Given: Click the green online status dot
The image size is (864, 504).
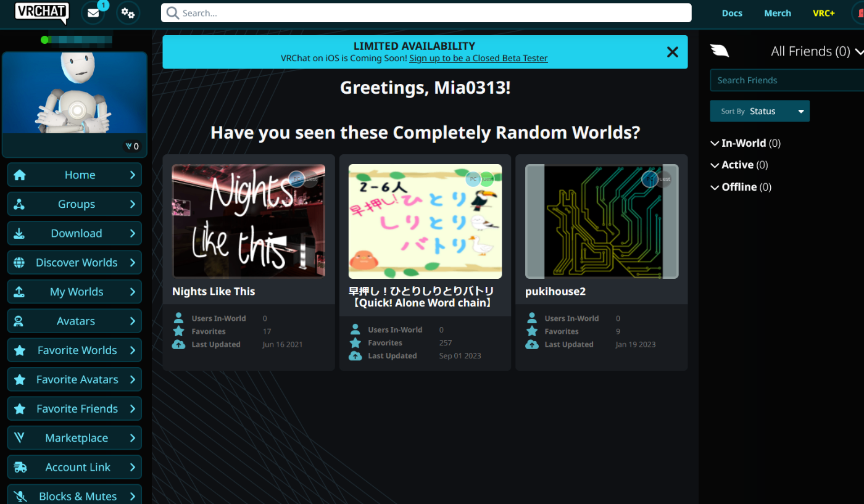Looking at the screenshot, I should coord(44,40).
